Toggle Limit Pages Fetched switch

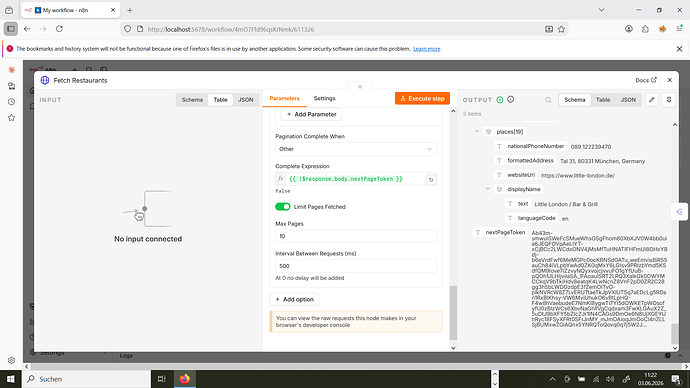pyautogui.click(x=283, y=207)
